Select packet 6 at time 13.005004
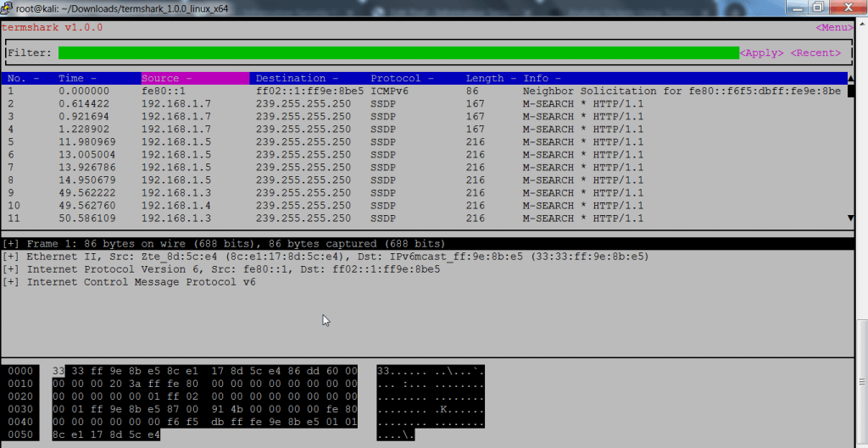 424,155
